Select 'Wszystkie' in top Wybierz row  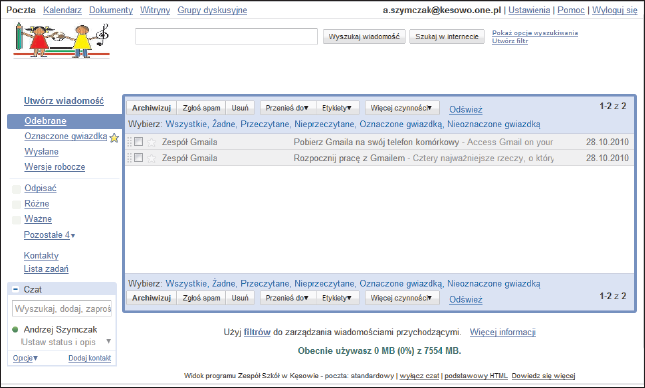coord(187,124)
